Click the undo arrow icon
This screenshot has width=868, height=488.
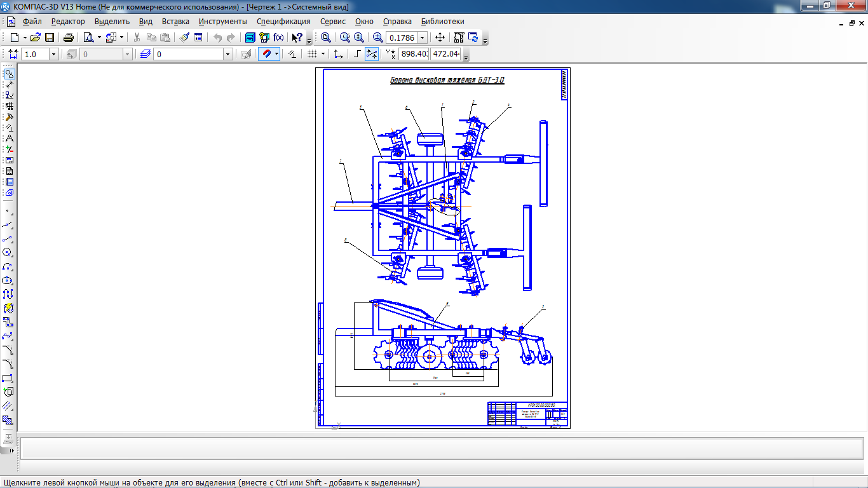click(217, 37)
